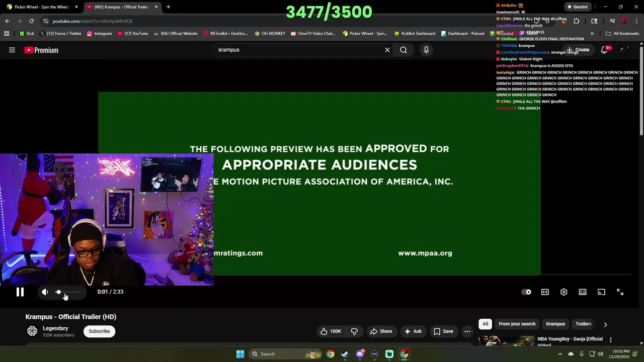Open Steam from the taskbar
This screenshot has width=644, height=362.
tap(345, 354)
